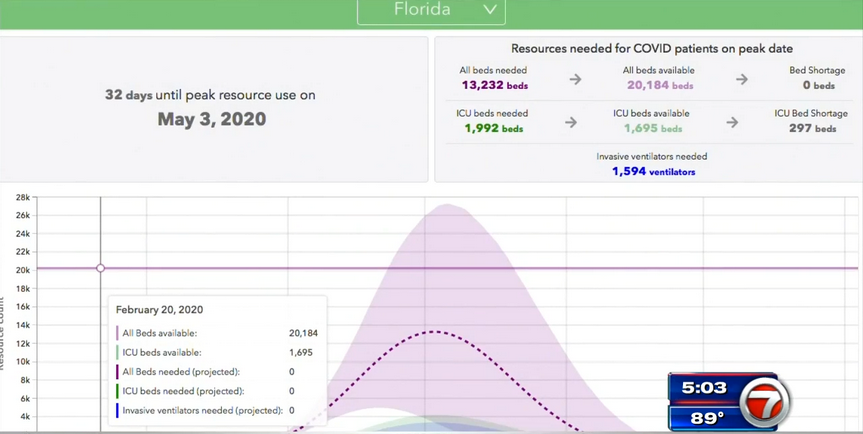Click arrow right of the 20,184 beds value

[741, 79]
